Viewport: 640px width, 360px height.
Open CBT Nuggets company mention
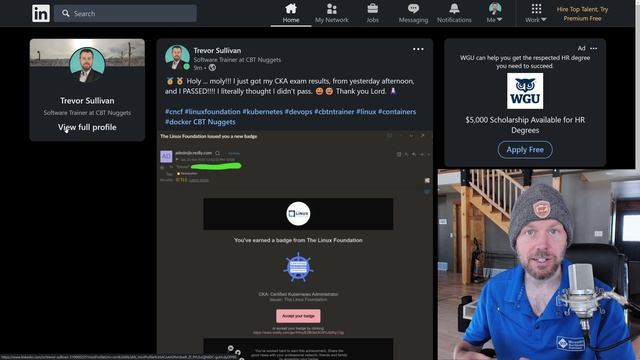[214, 122]
